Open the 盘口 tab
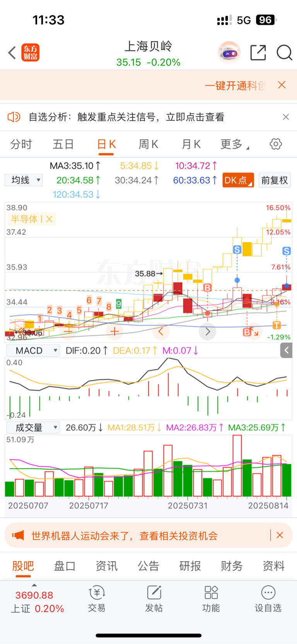The width and height of the screenshot is (297, 644). [65, 566]
